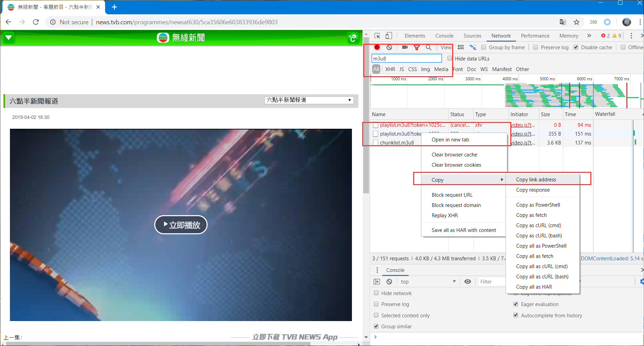Click the console Filter input

492,282
